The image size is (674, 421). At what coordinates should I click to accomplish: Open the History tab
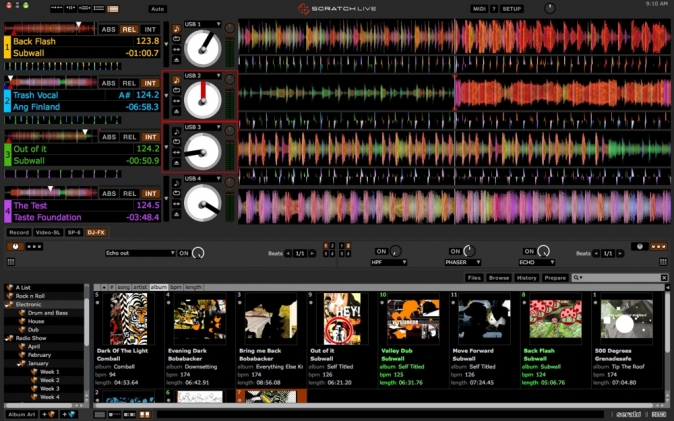(526, 278)
